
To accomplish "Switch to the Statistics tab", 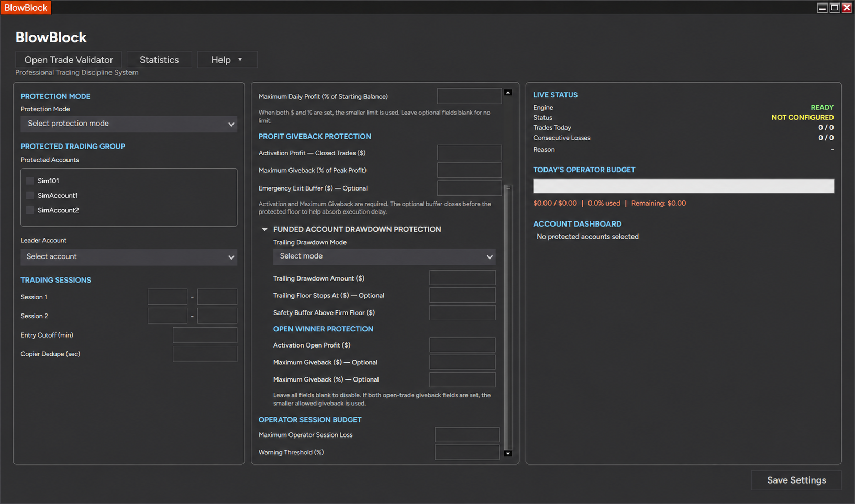I will (159, 60).
